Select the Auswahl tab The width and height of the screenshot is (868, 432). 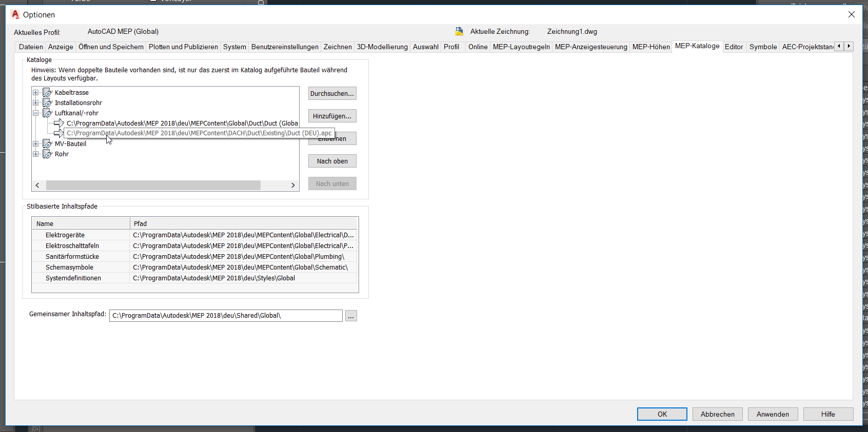point(426,47)
